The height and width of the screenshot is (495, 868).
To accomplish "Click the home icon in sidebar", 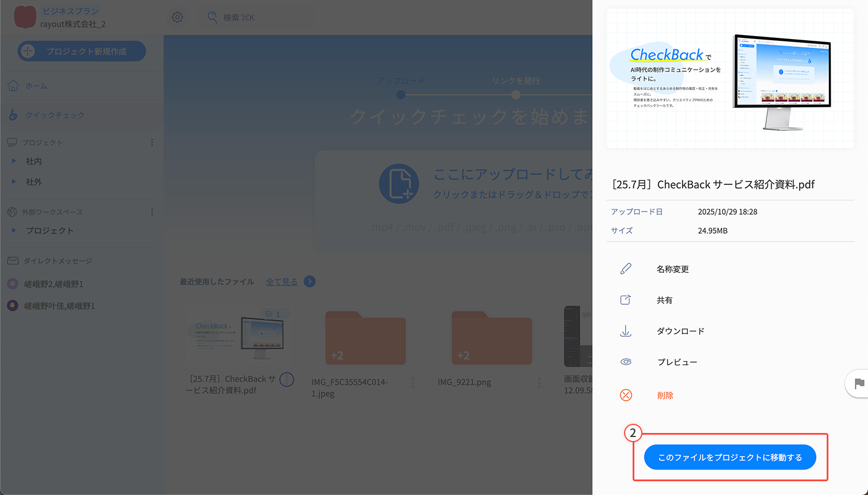I will tap(13, 86).
